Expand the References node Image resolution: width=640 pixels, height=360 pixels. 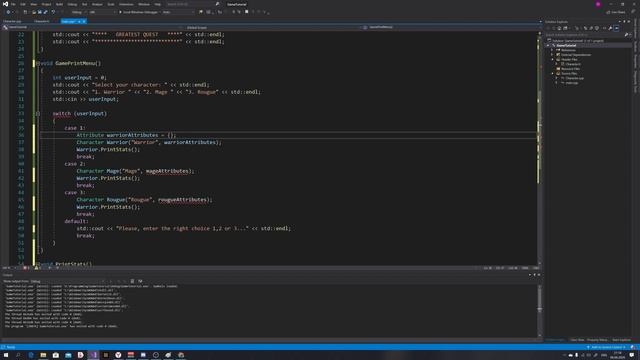pos(552,50)
